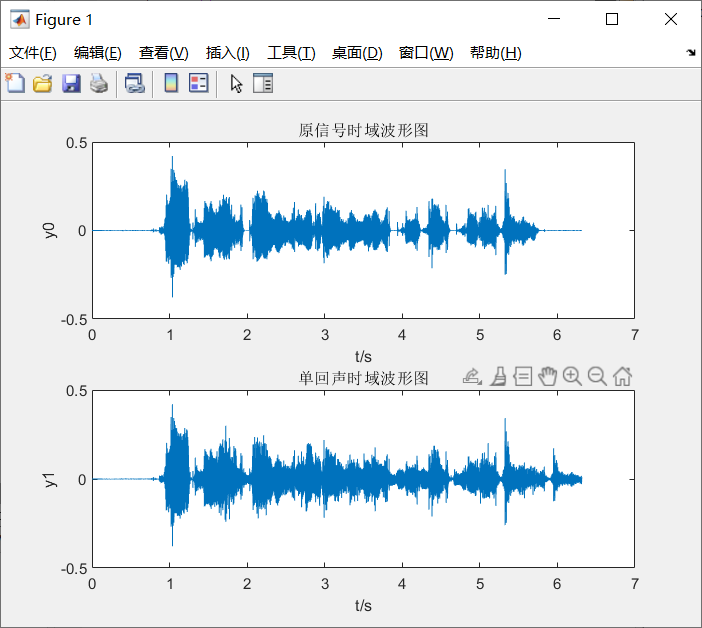The width and height of the screenshot is (702, 628).
Task: Open the Property Inspector icon
Action: tap(263, 83)
